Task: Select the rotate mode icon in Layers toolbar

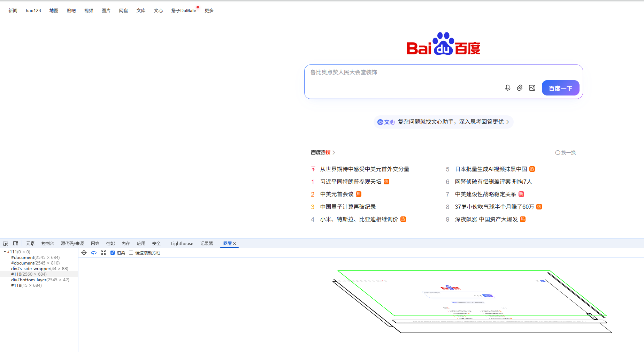Action: coord(94,253)
